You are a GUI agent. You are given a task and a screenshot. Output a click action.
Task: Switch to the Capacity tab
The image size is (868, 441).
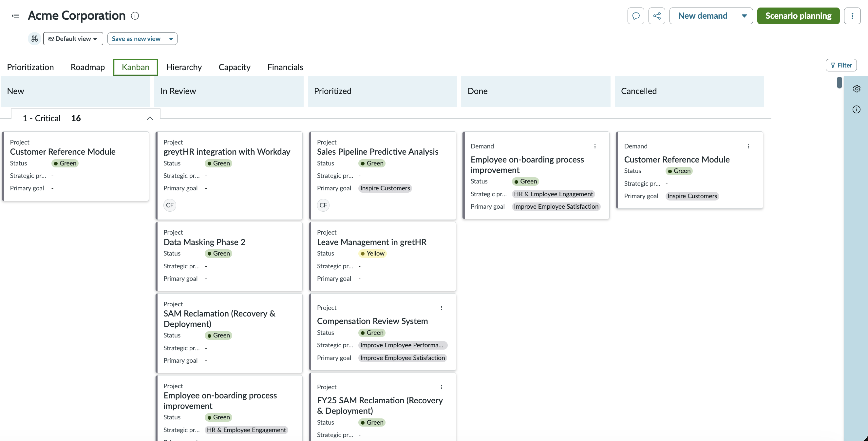pos(235,67)
